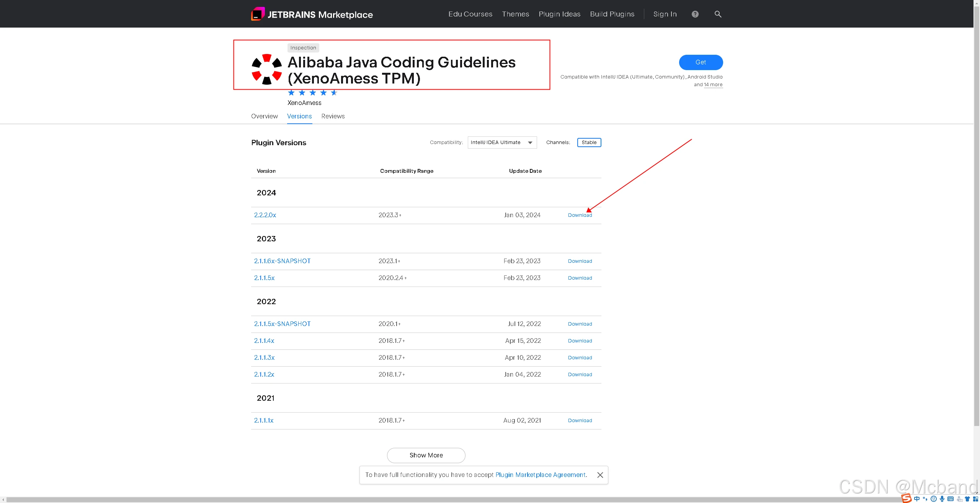Toggle Chinese input mode icon
Screen dimensions: 980x503
coord(917,499)
